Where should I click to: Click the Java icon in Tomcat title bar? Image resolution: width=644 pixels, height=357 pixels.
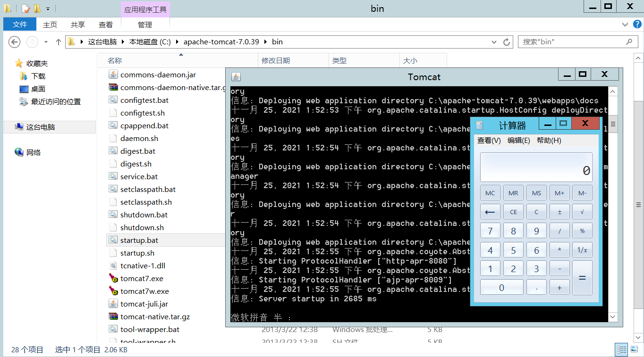236,76
